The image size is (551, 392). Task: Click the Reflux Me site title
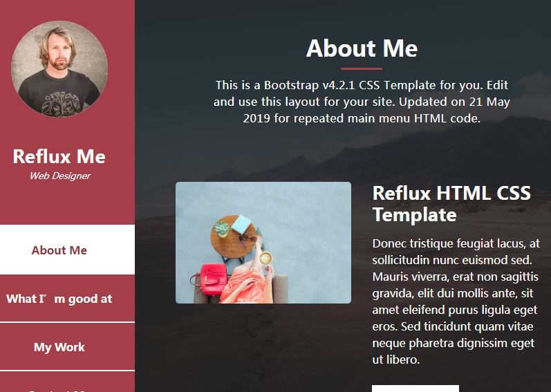59,156
